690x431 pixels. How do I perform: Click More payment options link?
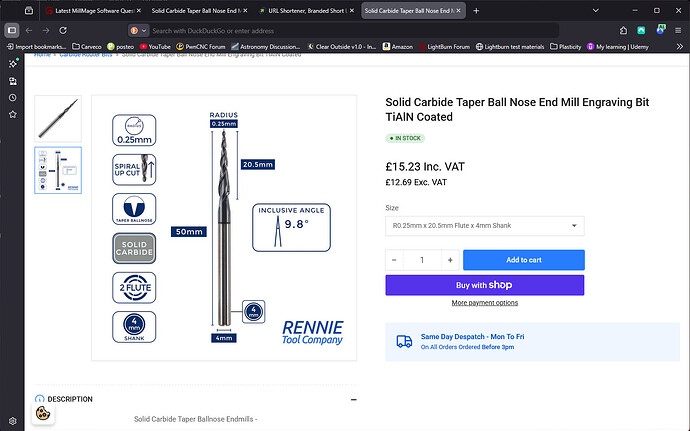484,302
